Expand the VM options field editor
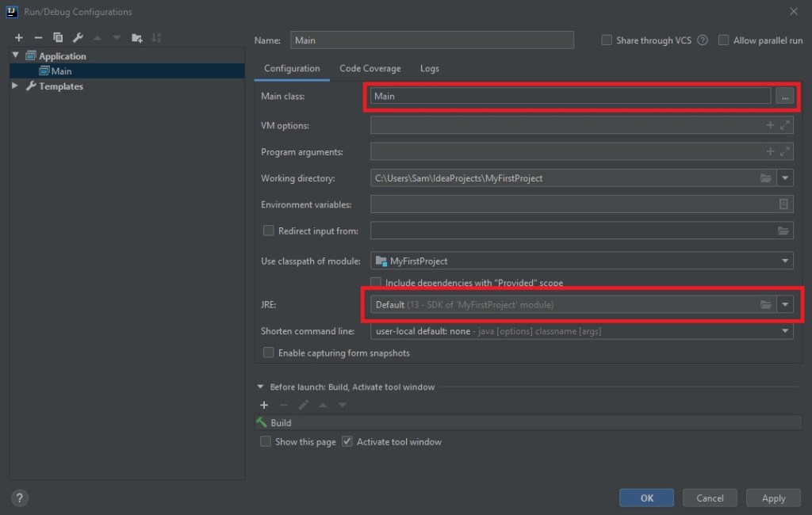Viewport: 812px width, 515px height. [784, 125]
